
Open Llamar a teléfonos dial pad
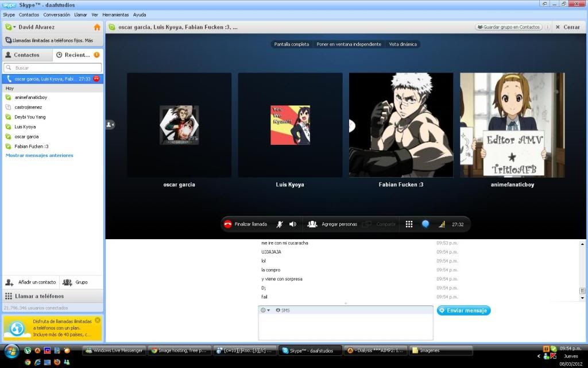coord(53,296)
